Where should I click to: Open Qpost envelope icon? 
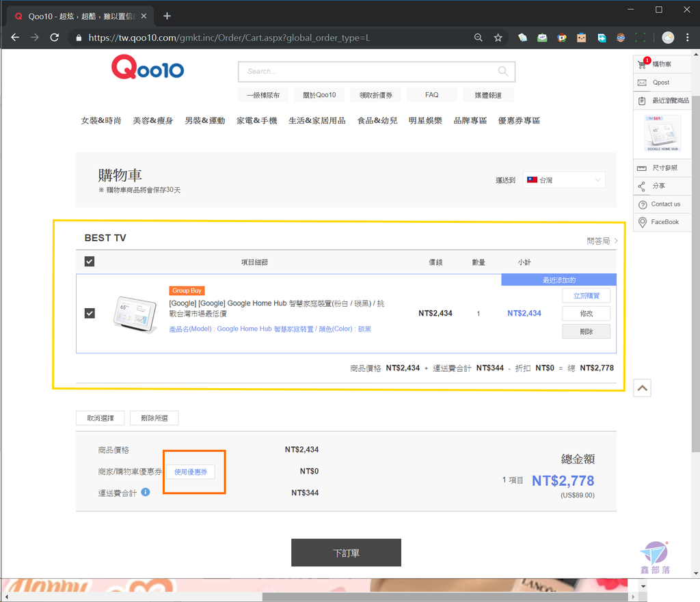(x=642, y=83)
